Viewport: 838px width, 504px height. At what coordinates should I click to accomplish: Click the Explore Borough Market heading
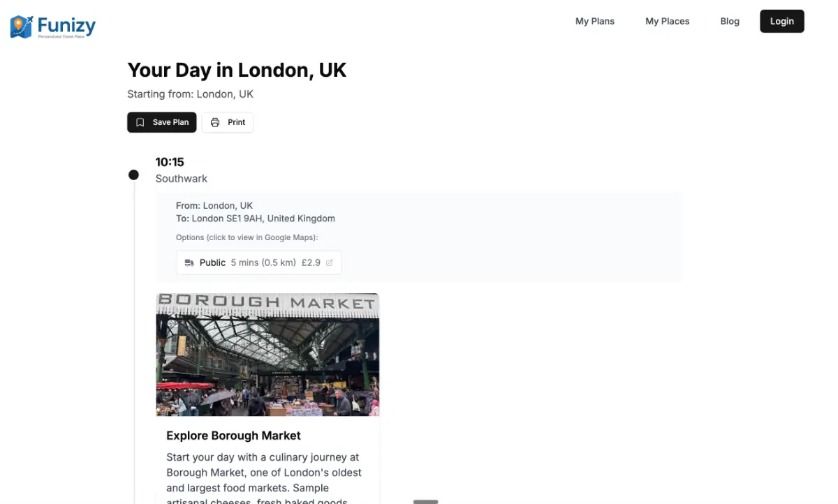pos(233,436)
